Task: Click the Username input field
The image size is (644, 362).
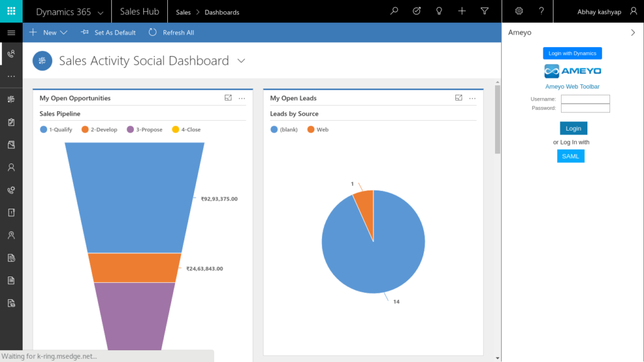Action: pos(586,99)
